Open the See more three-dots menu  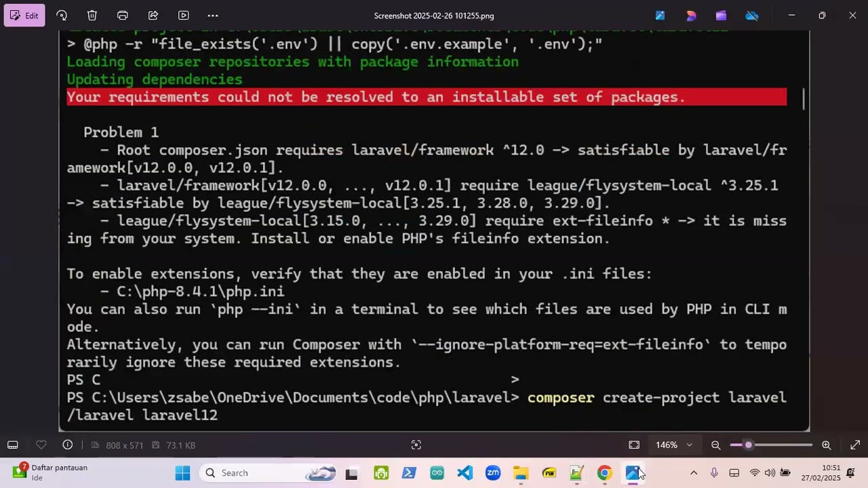click(213, 16)
